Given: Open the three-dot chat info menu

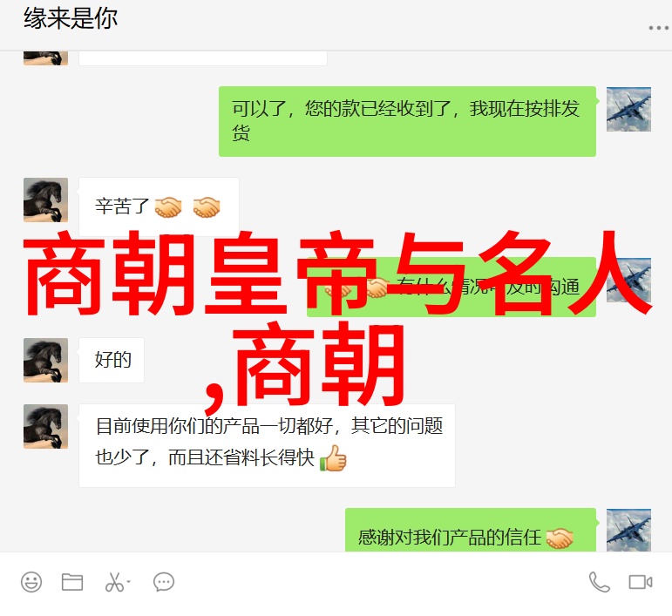Looking at the screenshot, I should point(658,28).
